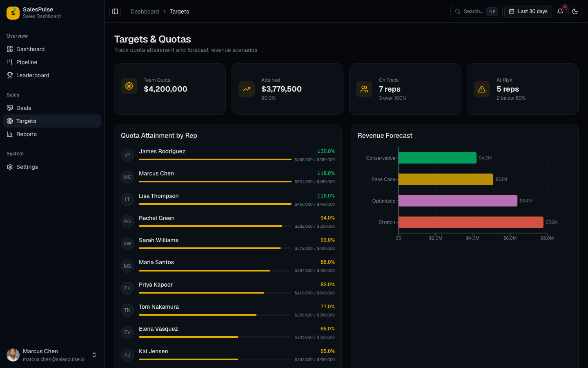
Task: Click the Team Quota target icon
Action: pos(129,86)
